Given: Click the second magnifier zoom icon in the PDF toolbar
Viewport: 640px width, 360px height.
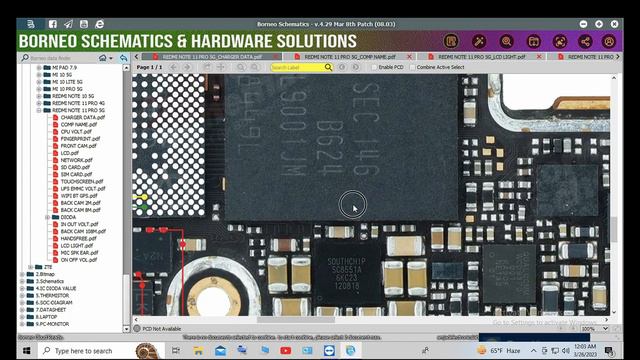Looking at the screenshot, I should (255, 67).
